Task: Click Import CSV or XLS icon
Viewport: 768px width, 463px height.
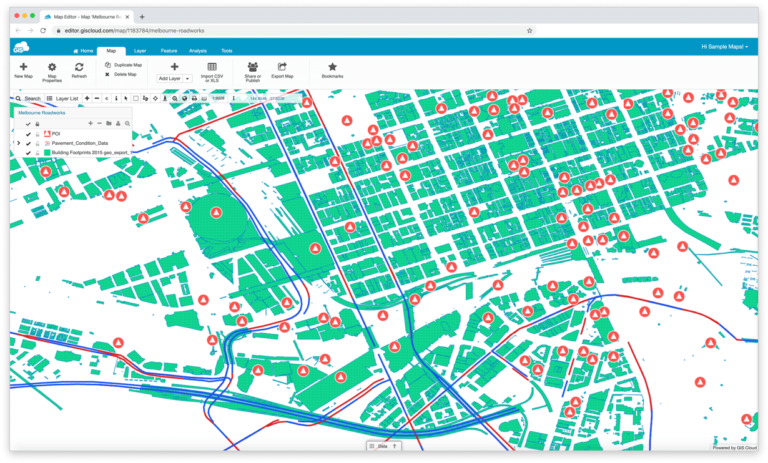Action: pos(212,66)
